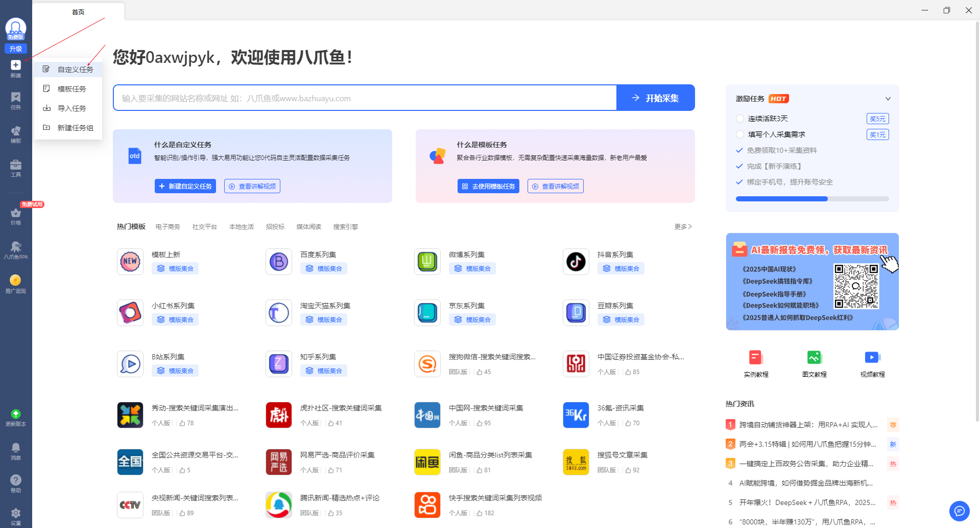Switch to the 招投标 template tab

click(x=275, y=226)
